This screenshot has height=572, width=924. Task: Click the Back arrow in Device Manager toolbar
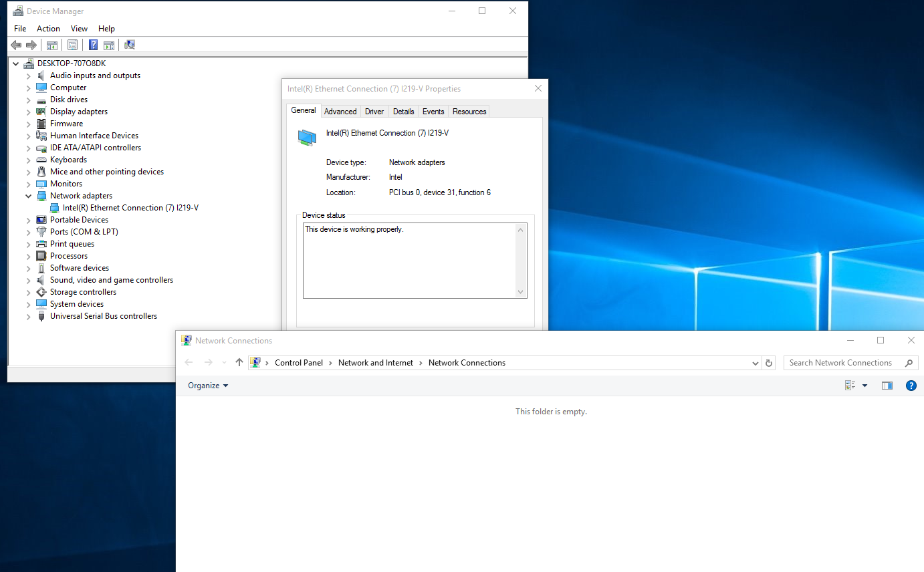16,45
